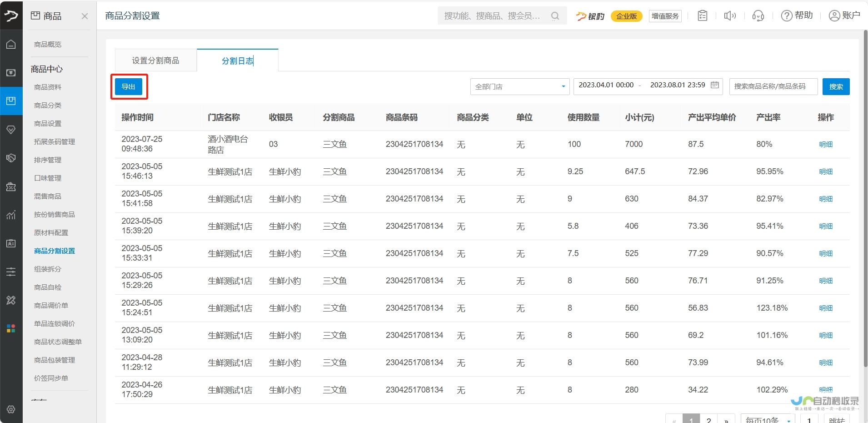Screen dimensions: 868x423
Task: Open the sliders configuration icon in left rail
Action: pos(11,272)
